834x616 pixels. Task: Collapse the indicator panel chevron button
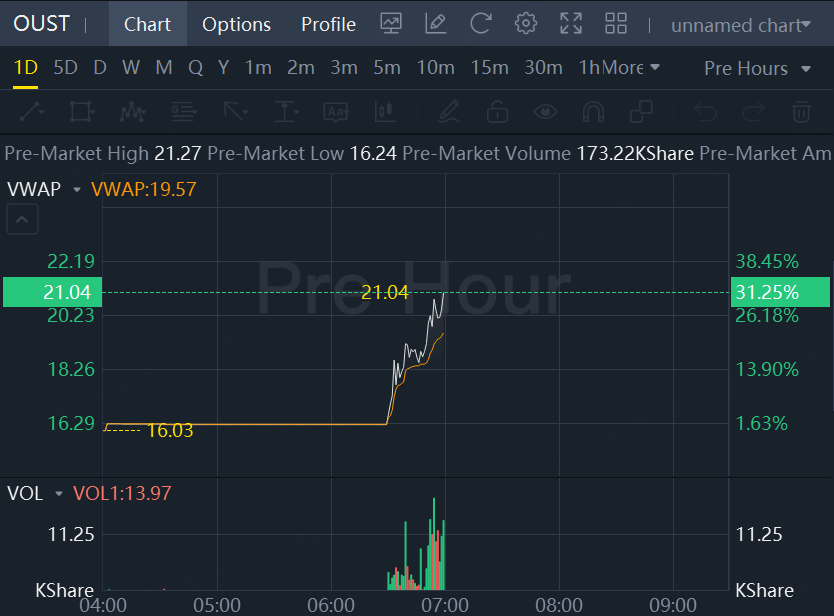pos(22,219)
